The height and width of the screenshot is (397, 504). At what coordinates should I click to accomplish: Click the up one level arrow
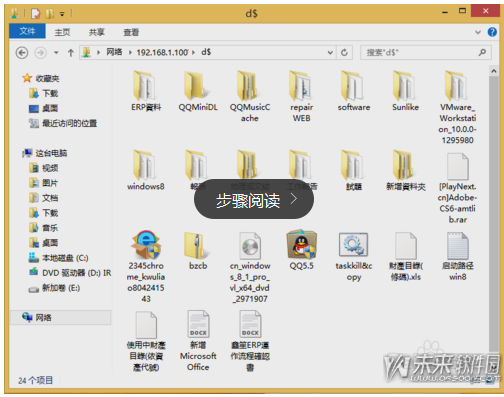pyautogui.click(x=71, y=53)
